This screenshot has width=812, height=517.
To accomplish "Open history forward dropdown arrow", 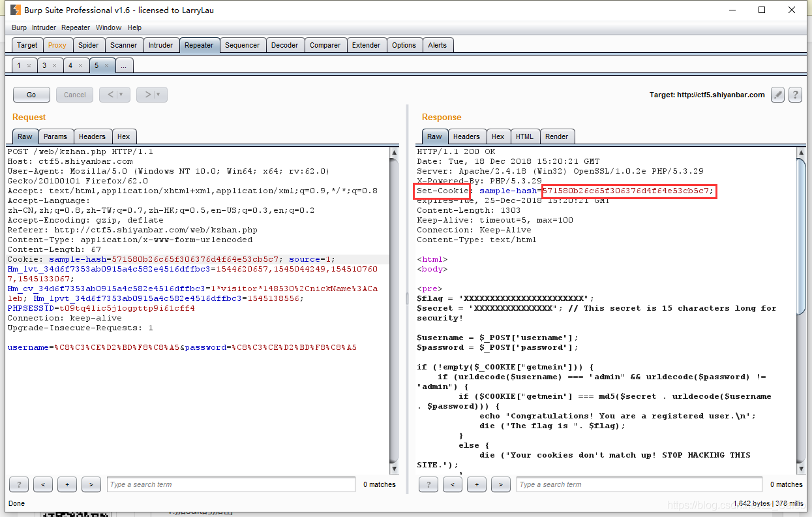I will 158,95.
